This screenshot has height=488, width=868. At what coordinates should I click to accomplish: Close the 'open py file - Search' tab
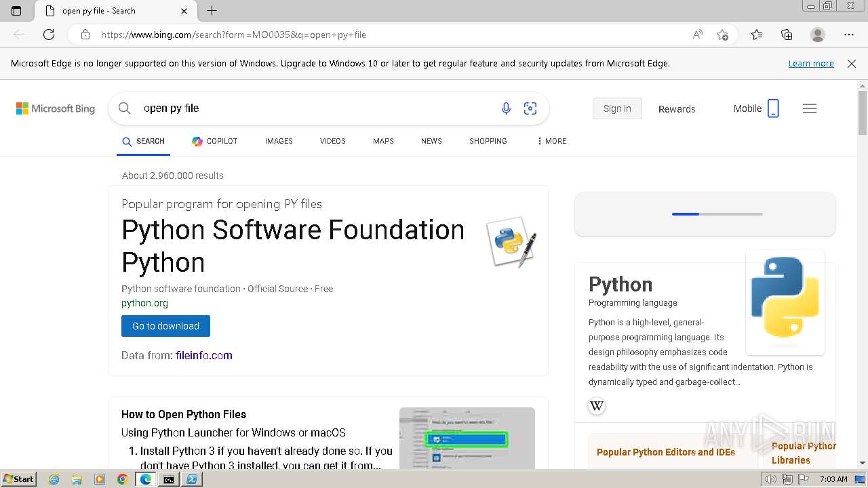click(x=184, y=11)
